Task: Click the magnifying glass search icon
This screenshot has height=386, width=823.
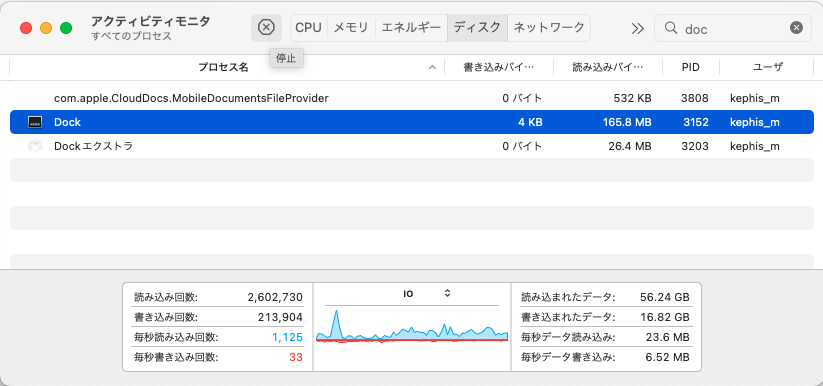Action: pos(670,28)
